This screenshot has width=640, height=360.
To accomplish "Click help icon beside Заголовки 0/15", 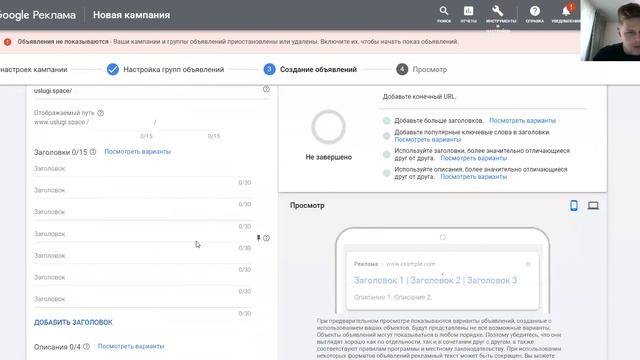I will pyautogui.click(x=93, y=152).
